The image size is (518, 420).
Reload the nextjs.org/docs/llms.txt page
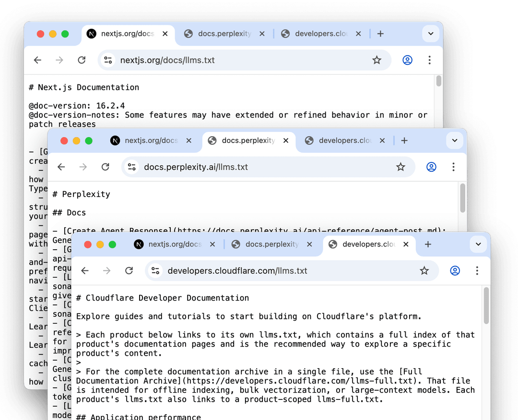82,60
